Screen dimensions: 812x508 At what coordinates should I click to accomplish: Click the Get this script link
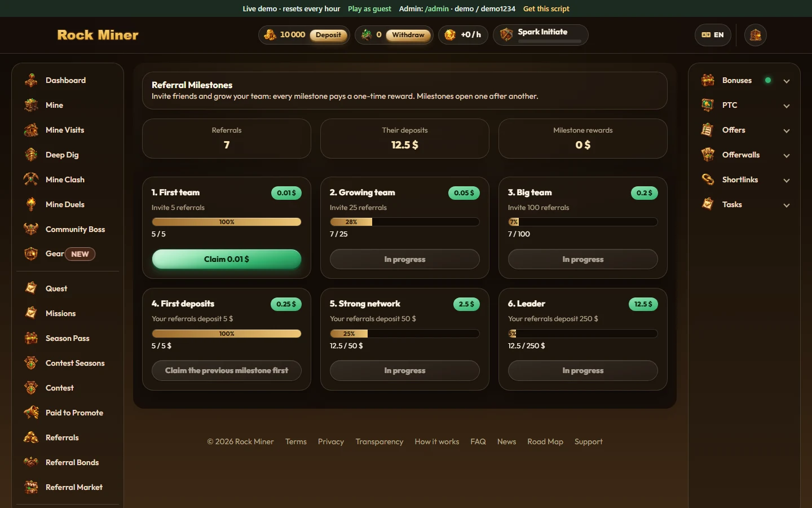546,8
